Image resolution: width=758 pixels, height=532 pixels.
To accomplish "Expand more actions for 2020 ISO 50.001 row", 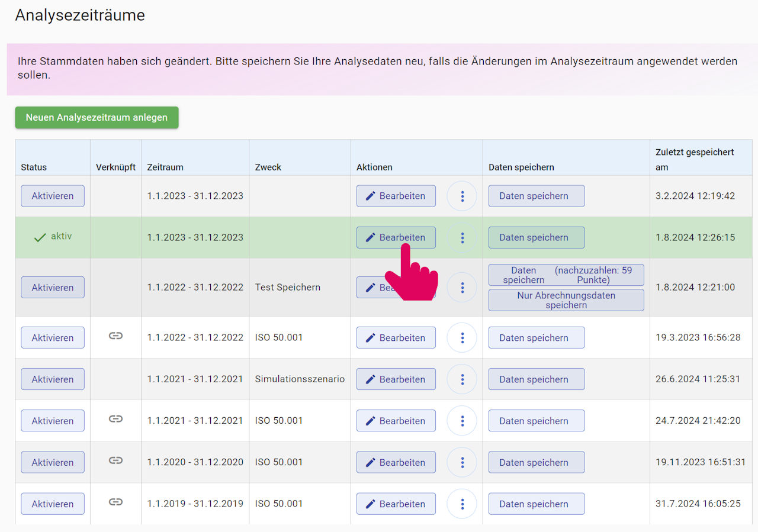I will [462, 463].
